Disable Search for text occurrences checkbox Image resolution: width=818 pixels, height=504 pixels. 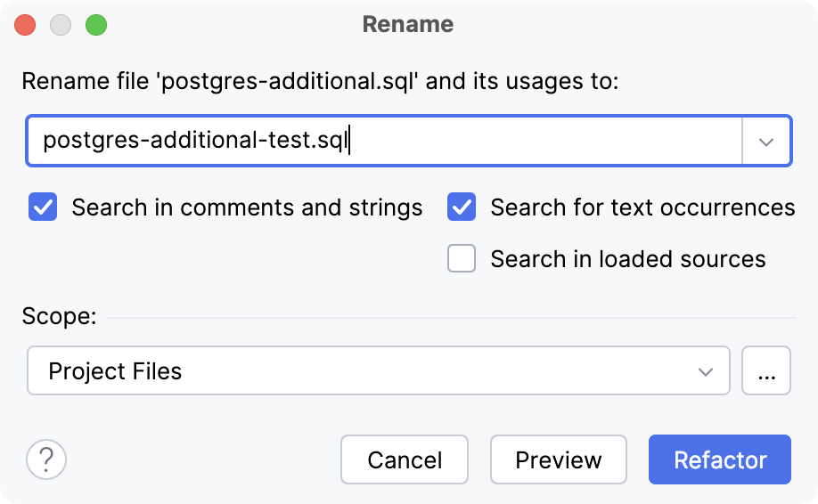point(462,207)
